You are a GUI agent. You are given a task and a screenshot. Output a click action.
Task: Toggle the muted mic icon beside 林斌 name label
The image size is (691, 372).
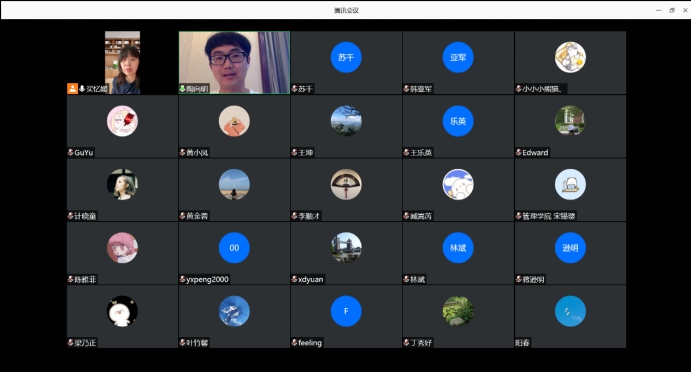point(406,279)
